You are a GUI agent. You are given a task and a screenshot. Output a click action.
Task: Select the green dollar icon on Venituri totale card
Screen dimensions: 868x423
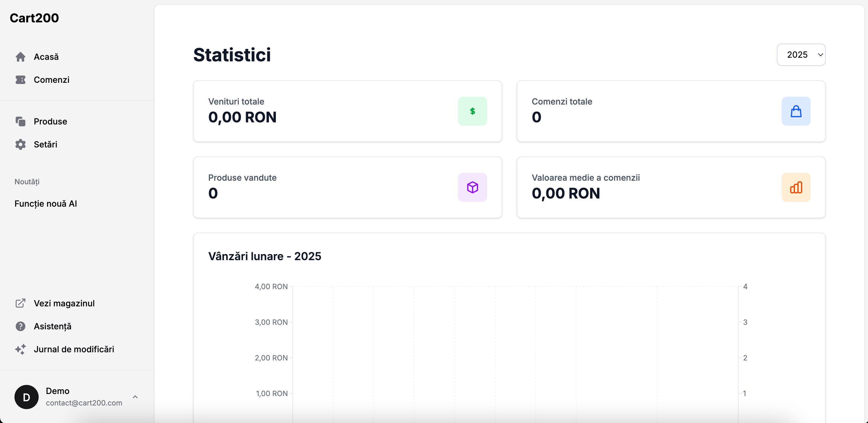click(472, 111)
